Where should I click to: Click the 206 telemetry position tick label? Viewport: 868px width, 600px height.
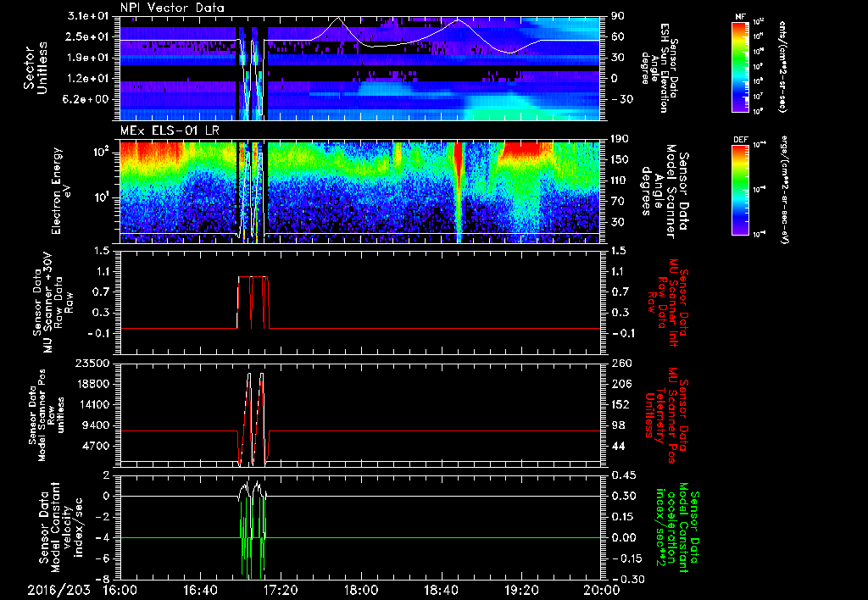pos(620,384)
